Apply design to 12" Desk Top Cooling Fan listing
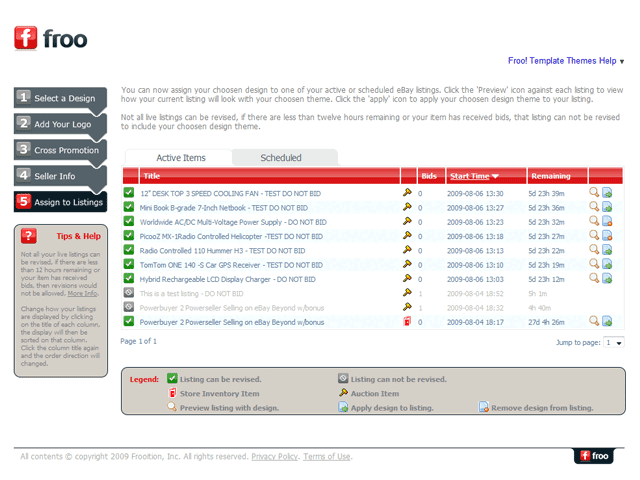Image resolution: width=640 pixels, height=480 pixels. (x=607, y=192)
